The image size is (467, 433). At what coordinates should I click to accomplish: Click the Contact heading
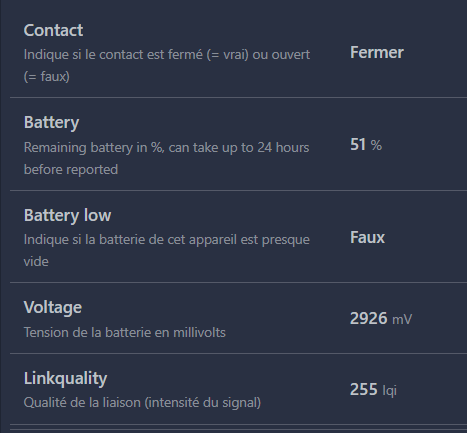(x=53, y=30)
